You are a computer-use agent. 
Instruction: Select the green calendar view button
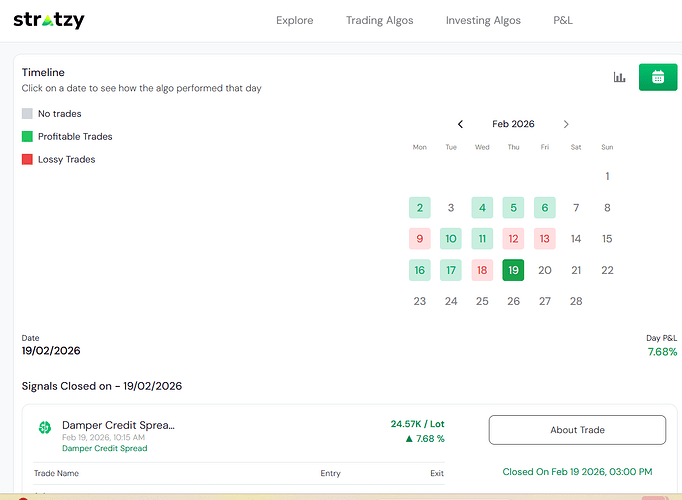click(657, 77)
